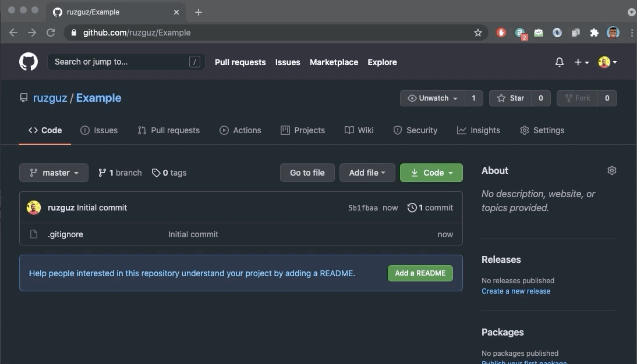Viewport: 637px width, 364px height.
Task: Open the forks count next to Fork
Action: coord(607,98)
